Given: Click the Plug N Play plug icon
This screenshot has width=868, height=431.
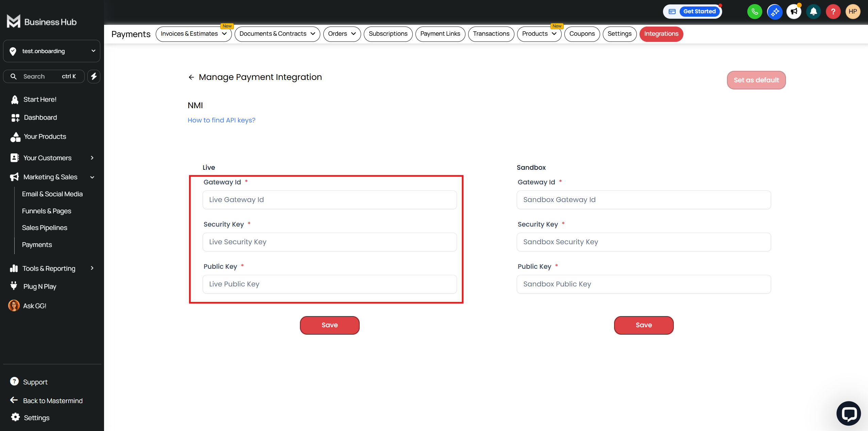Looking at the screenshot, I should 14,286.
